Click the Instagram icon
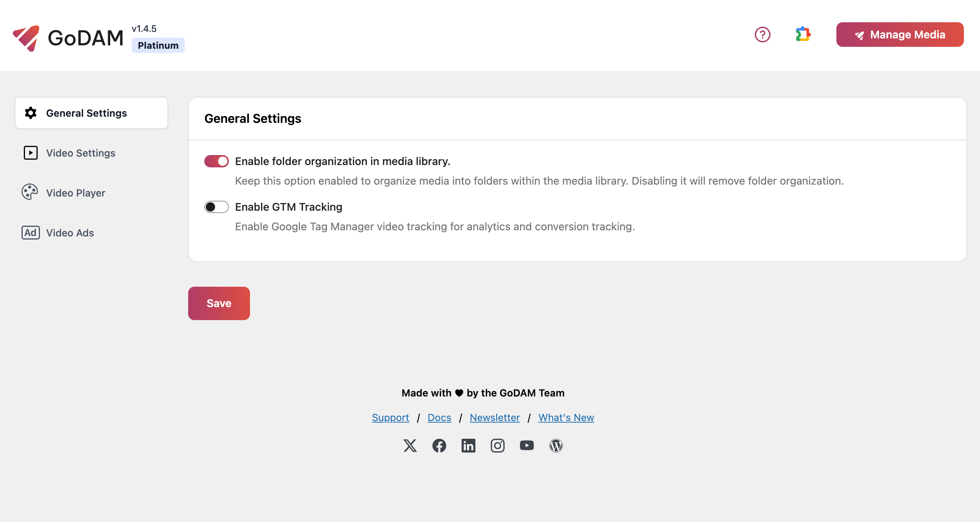This screenshot has height=522, width=980. click(x=497, y=445)
